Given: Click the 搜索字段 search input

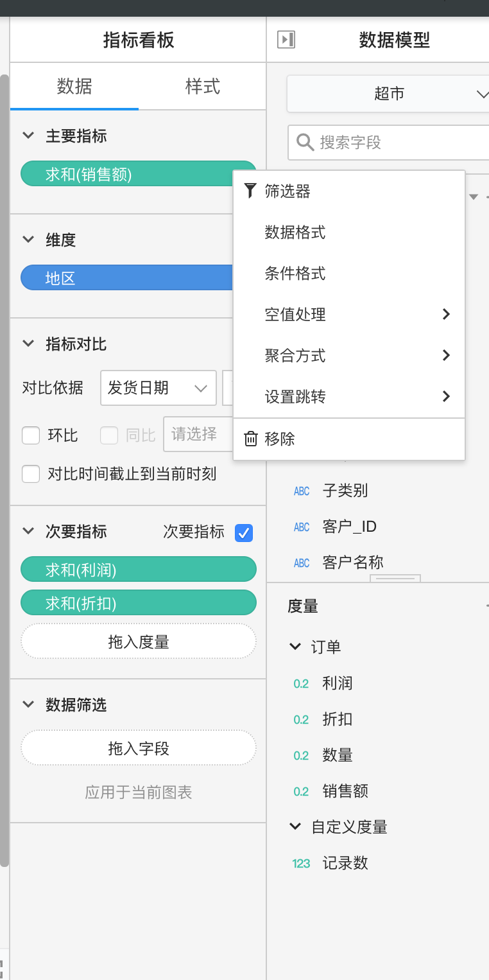Looking at the screenshot, I should pyautogui.click(x=398, y=142).
